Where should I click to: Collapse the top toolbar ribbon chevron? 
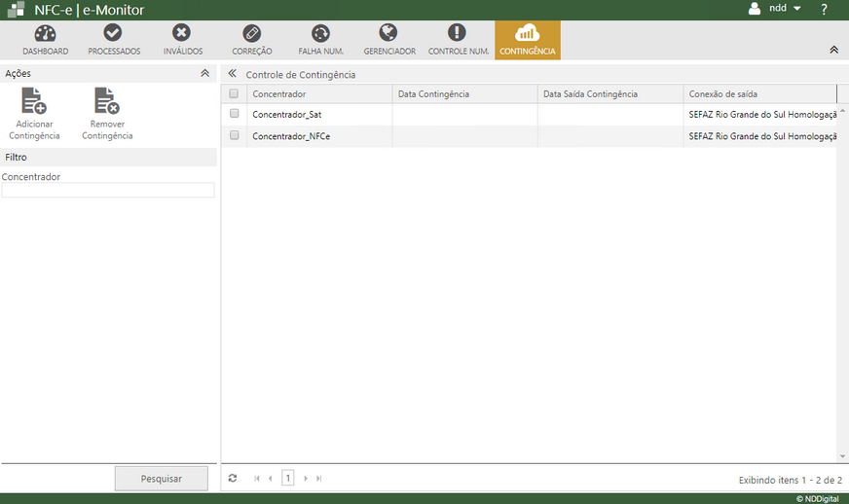tap(833, 50)
